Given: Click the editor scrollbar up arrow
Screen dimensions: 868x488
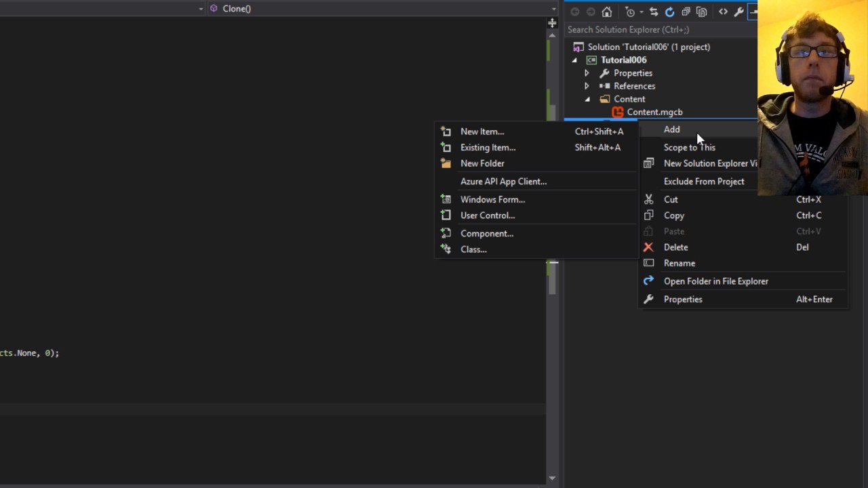Looking at the screenshot, I should click(x=552, y=35).
